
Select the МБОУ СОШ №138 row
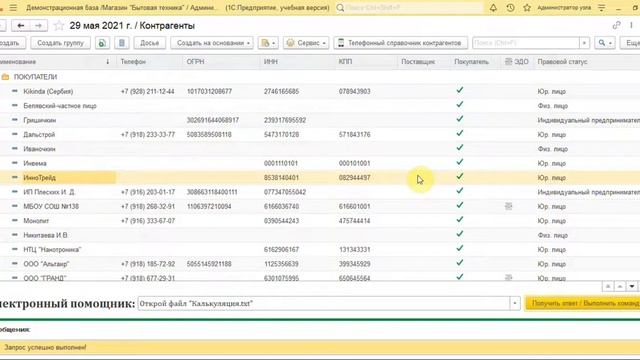(x=320, y=207)
